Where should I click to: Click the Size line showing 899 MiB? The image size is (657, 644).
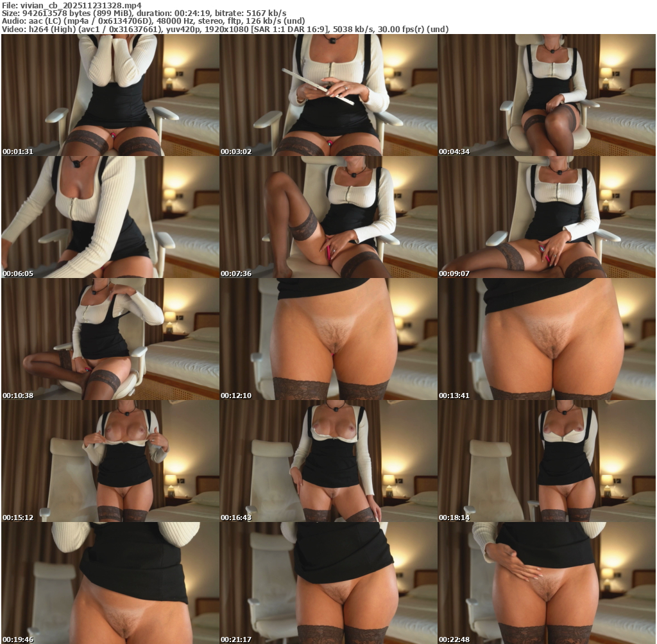coord(144,13)
